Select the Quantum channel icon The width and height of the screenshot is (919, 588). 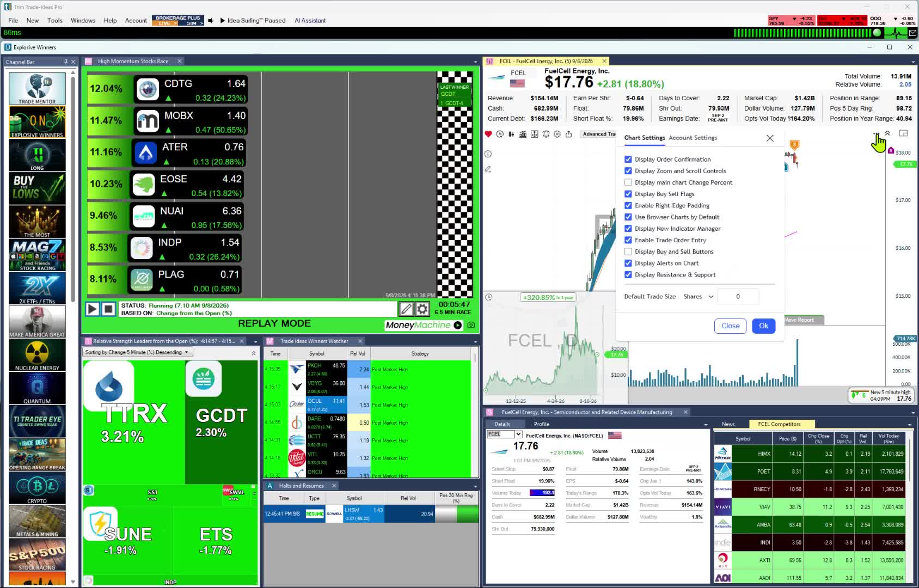point(37,388)
